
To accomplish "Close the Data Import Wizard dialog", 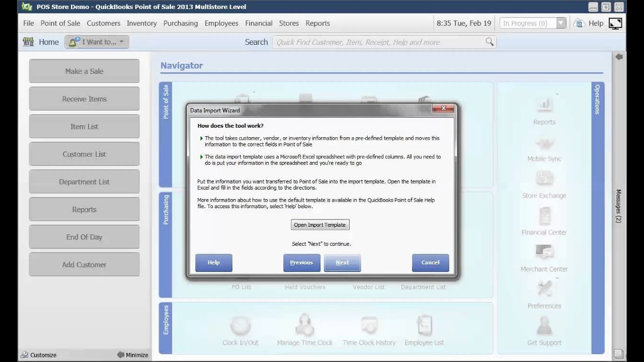I will point(443,109).
